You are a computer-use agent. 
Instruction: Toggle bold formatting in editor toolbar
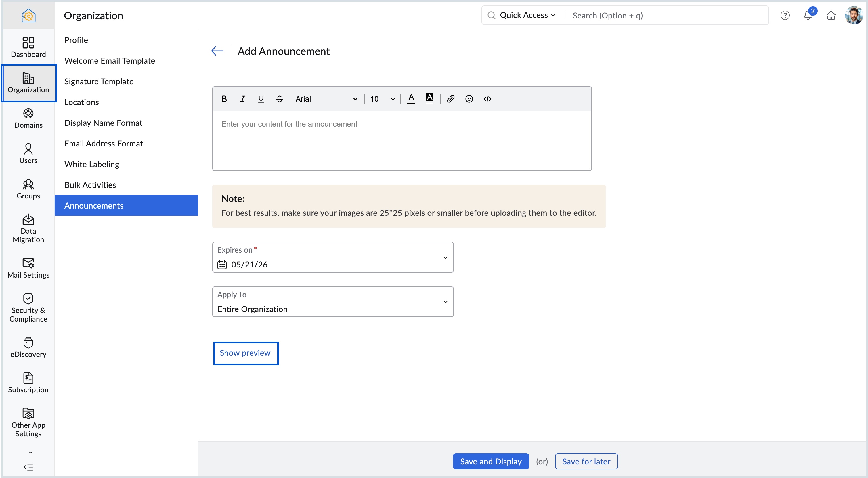tap(224, 99)
